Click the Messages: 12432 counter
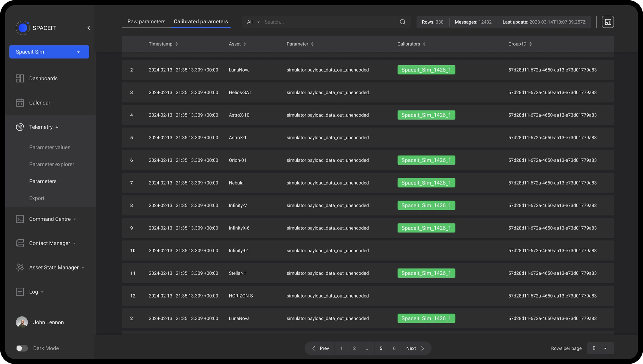Image resolution: width=643 pixels, height=364 pixels. [473, 22]
